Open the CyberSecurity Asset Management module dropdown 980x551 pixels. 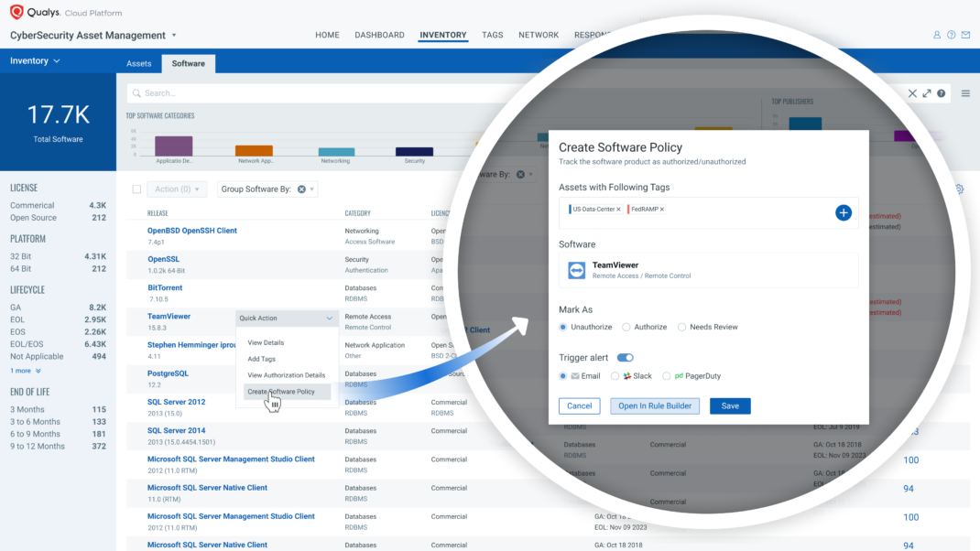pyautogui.click(x=174, y=36)
